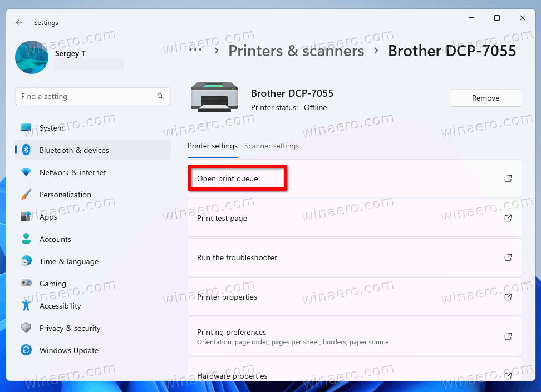This screenshot has height=392, width=541.
Task: Open Hardware properties
Action: pyautogui.click(x=355, y=369)
